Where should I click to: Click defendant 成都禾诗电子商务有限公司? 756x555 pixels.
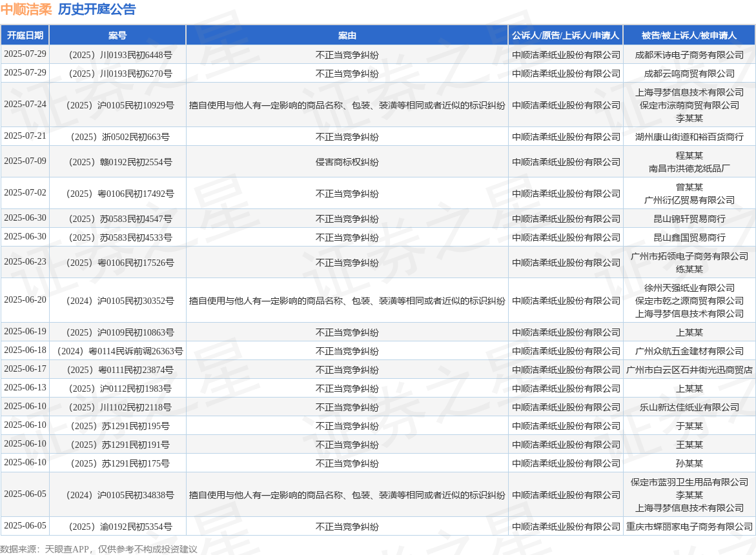689,55
